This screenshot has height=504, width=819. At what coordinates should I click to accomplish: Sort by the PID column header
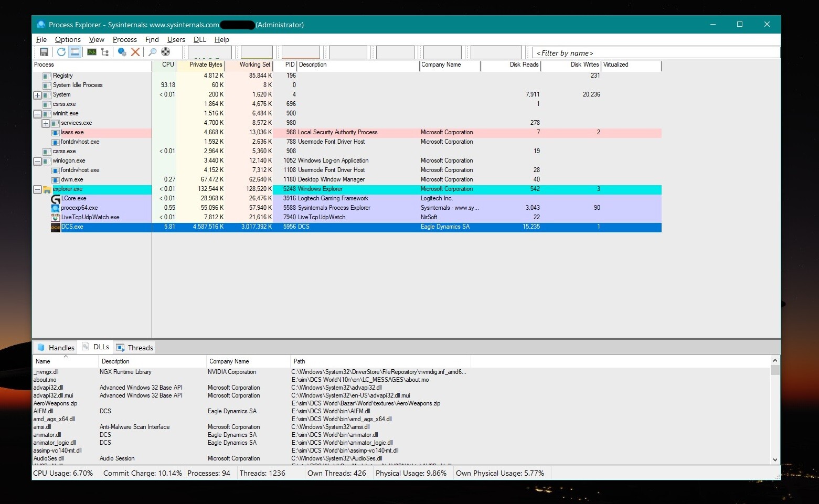pyautogui.click(x=285, y=65)
